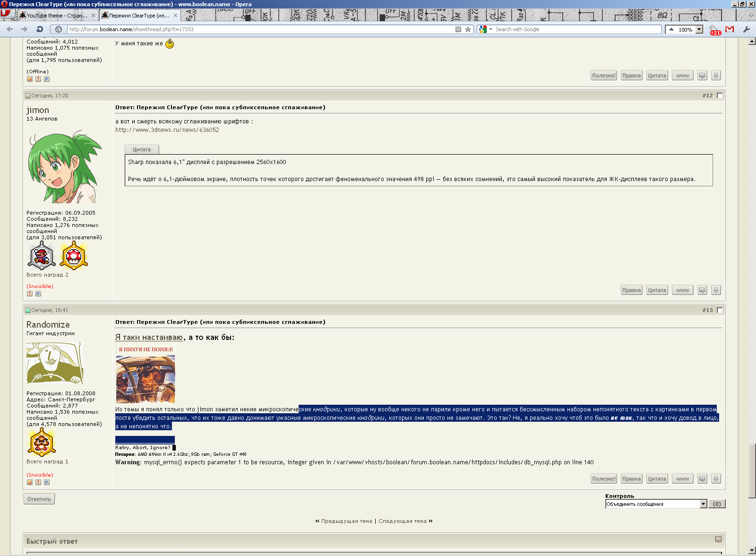Click the page vertical scrollbar thumb

pyautogui.click(x=752, y=470)
